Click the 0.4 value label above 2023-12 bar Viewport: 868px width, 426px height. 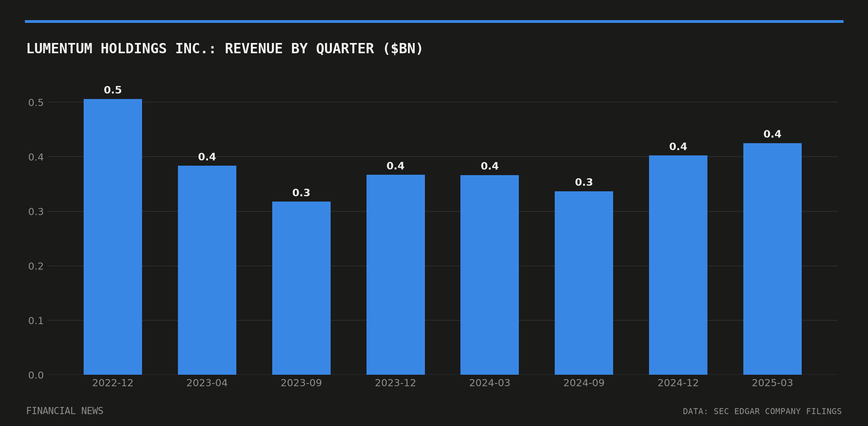click(396, 166)
